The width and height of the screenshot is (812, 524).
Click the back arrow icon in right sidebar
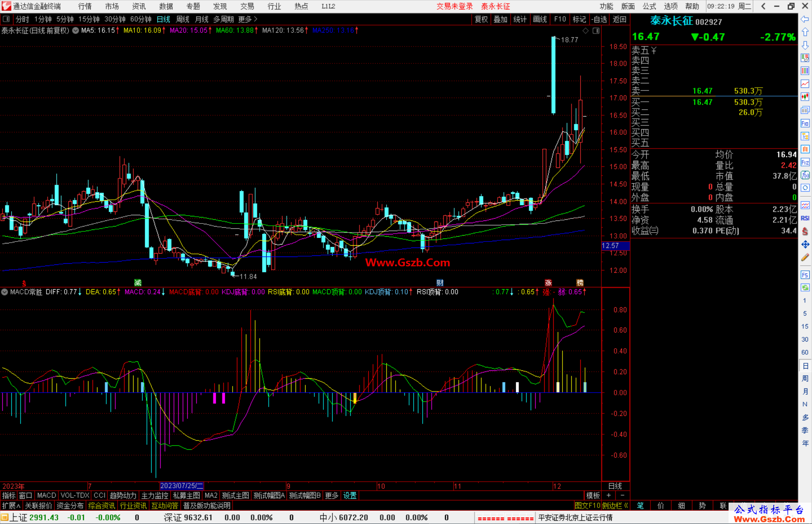click(x=805, y=19)
